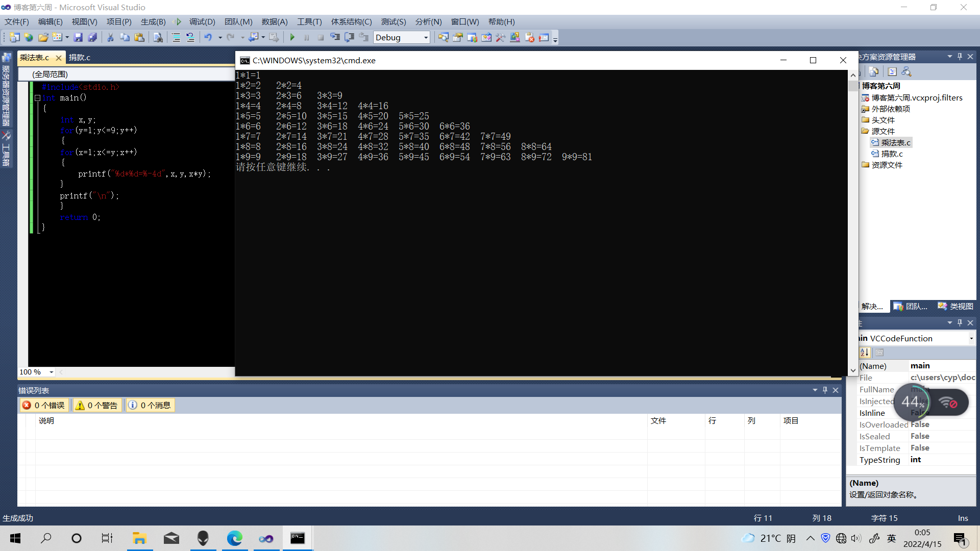Image resolution: width=980 pixels, height=551 pixels.
Task: Click the Save All icon
Action: click(92, 37)
